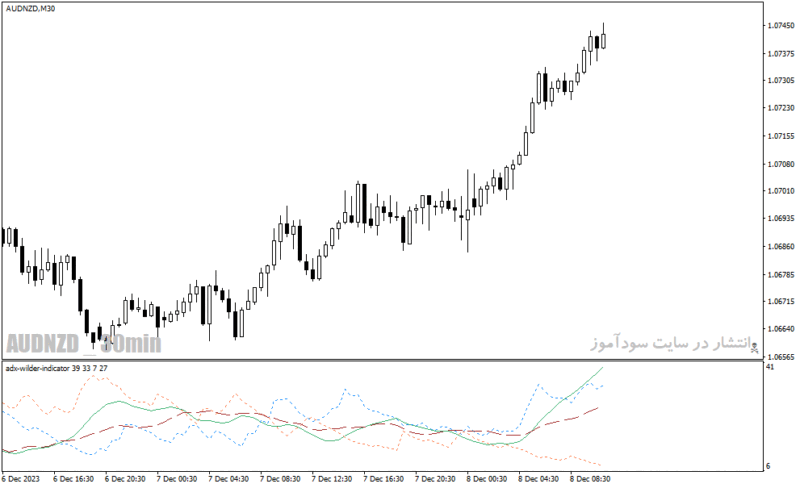The width and height of the screenshot is (800, 488).
Task: Click the 8 Dec 00:30 time label
Action: (x=487, y=479)
